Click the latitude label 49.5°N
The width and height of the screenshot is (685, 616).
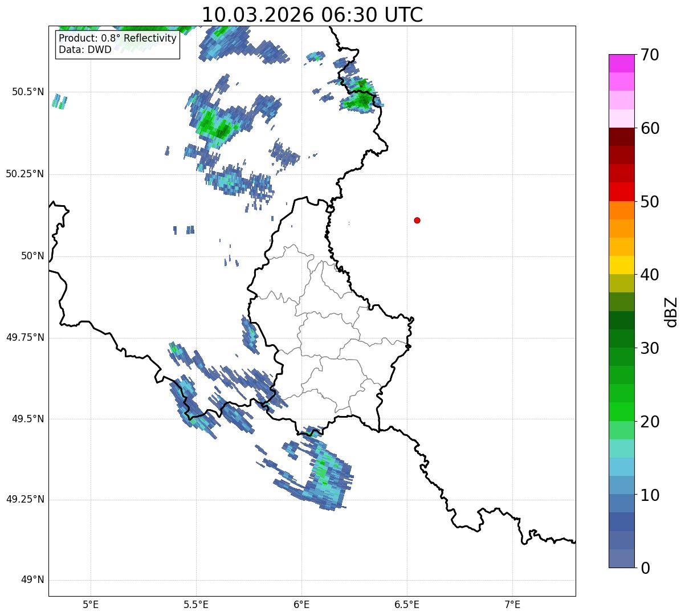(28, 419)
